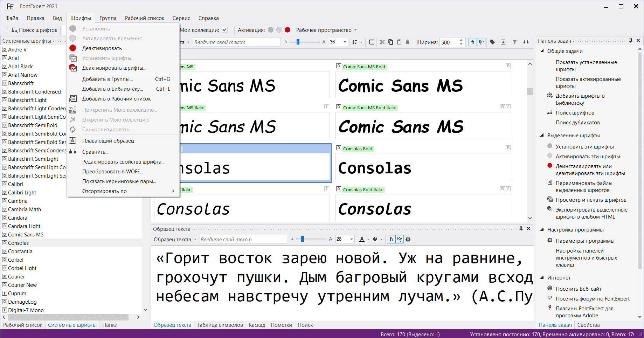Click the Ширина value field
Image resolution: width=644 pixels, height=338 pixels.
[449, 42]
